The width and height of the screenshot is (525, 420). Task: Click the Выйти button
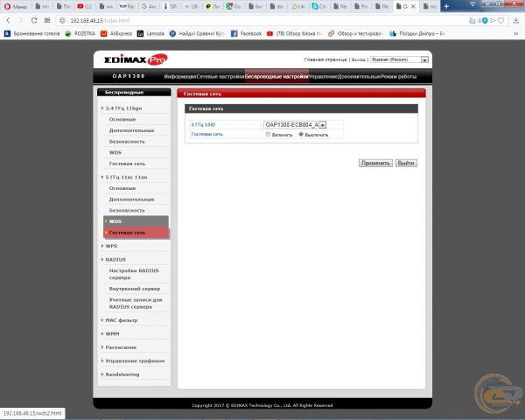(406, 163)
